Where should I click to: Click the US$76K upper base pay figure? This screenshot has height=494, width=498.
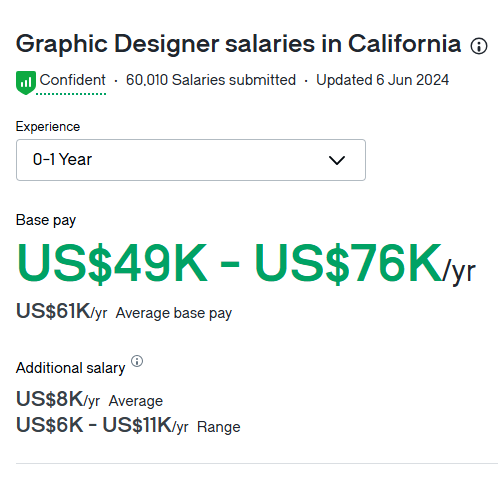(348, 264)
